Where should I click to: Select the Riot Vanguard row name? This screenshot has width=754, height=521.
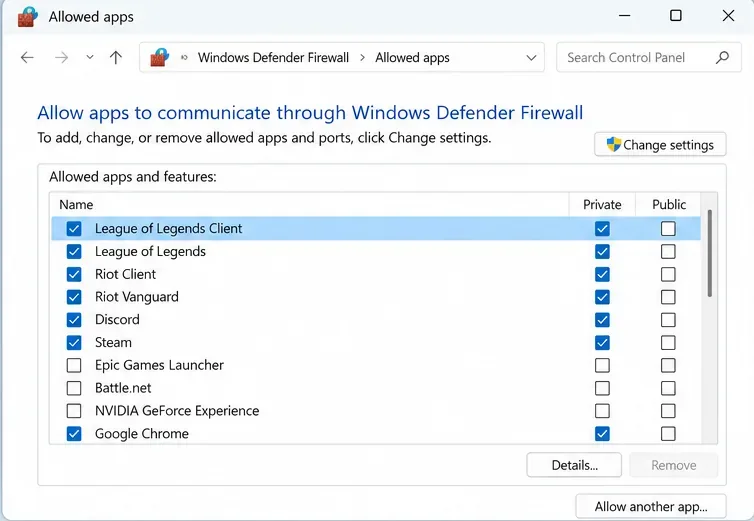137,297
